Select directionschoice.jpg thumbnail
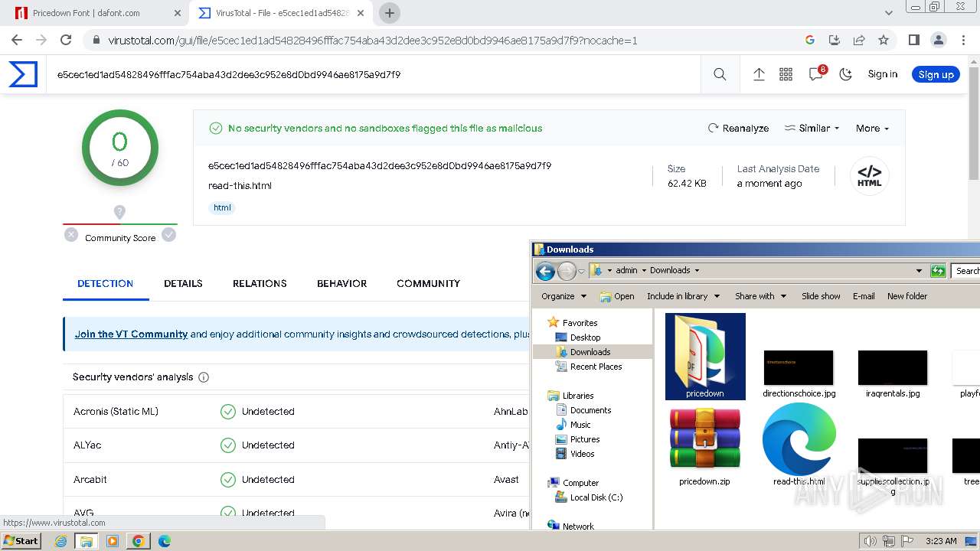Screen dimensions: 980x551 pyautogui.click(x=799, y=373)
